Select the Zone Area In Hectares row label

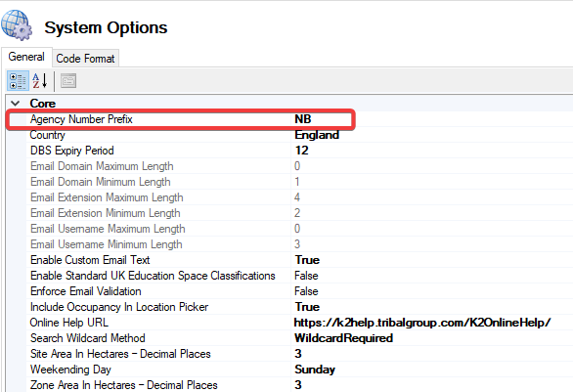click(124, 385)
